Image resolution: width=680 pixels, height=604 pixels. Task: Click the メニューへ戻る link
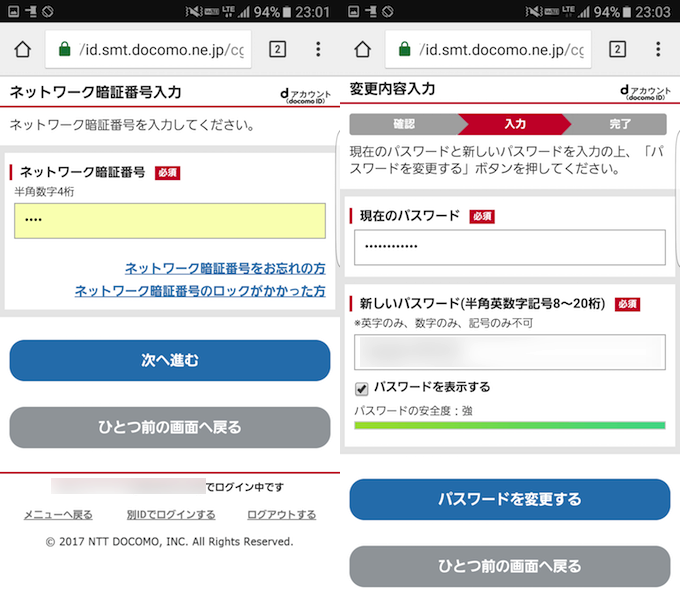click(58, 515)
